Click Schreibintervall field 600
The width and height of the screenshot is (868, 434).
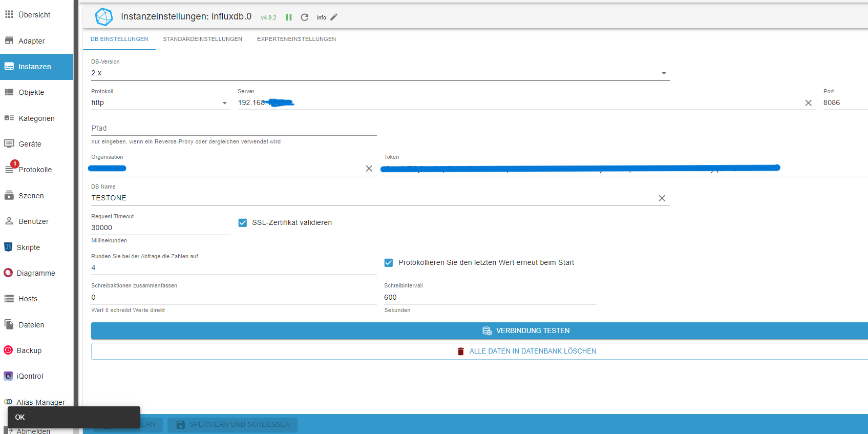490,298
